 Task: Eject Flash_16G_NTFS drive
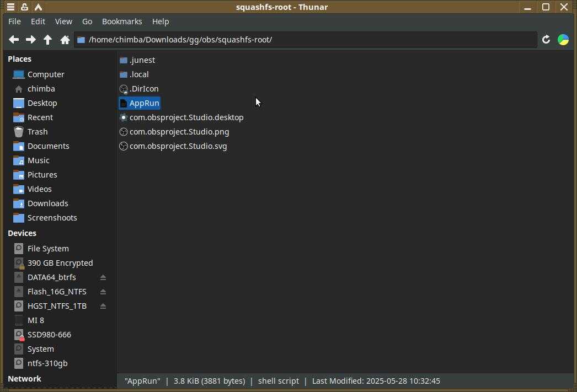(x=103, y=292)
